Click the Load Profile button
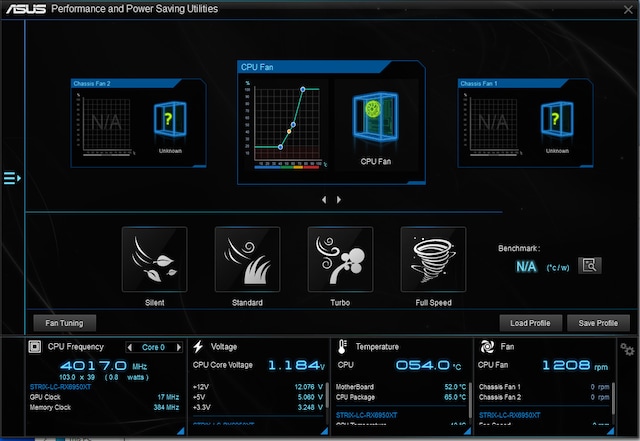 pyautogui.click(x=529, y=323)
